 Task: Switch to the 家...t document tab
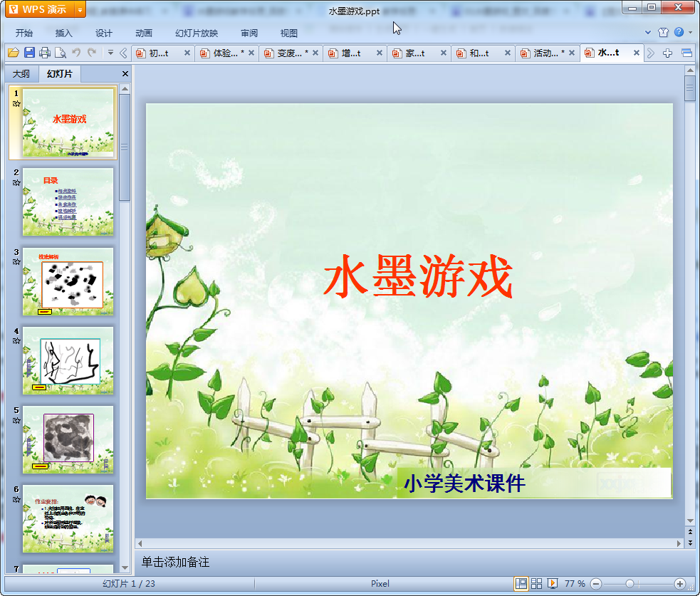tap(416, 53)
